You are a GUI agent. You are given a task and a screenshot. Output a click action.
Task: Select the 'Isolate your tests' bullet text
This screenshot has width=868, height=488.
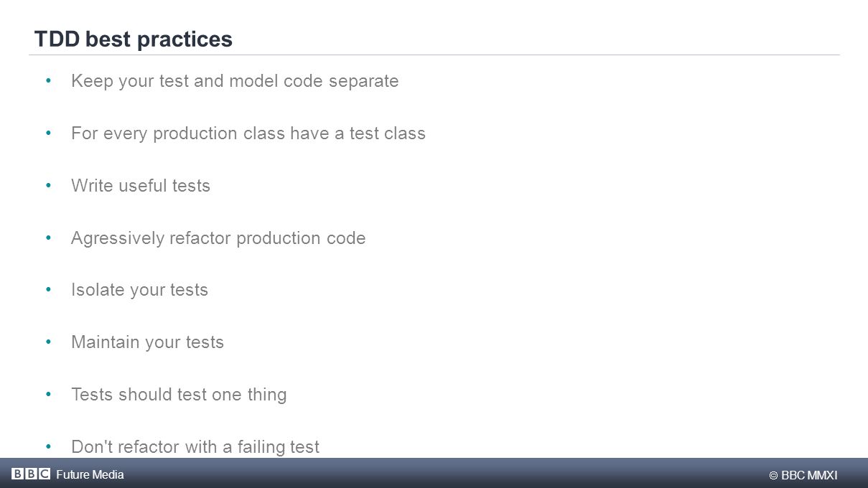[x=139, y=290]
